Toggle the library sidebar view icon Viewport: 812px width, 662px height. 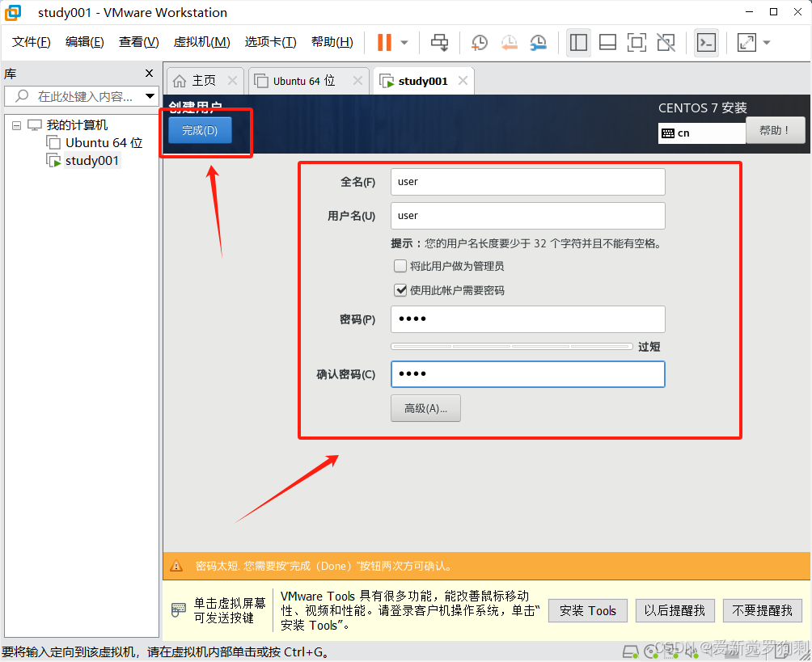578,43
